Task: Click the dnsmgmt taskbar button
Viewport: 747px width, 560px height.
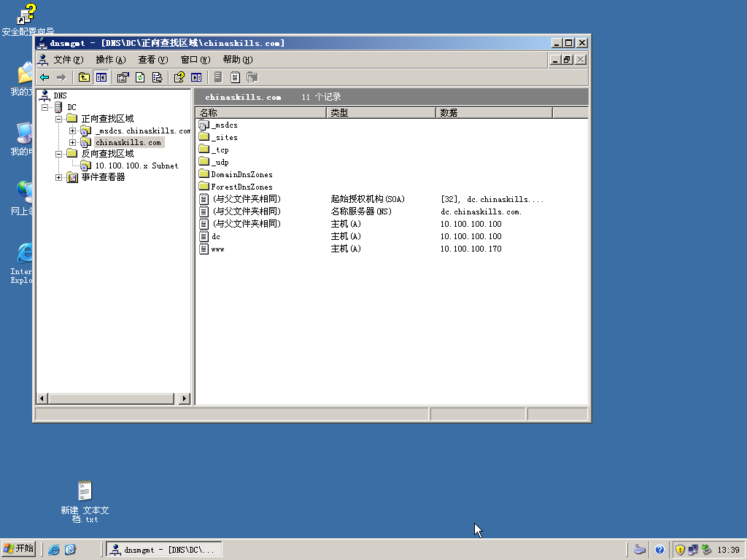Action: pyautogui.click(x=163, y=550)
